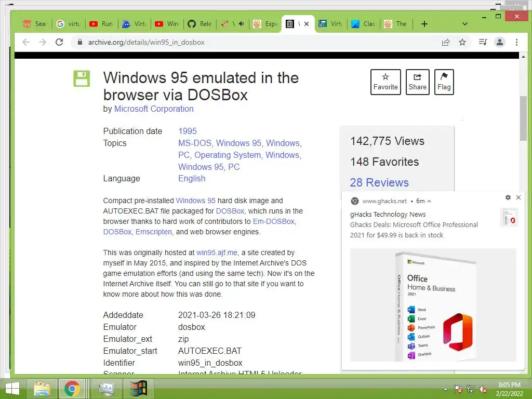Dismiss the gHacks notification

click(x=518, y=197)
